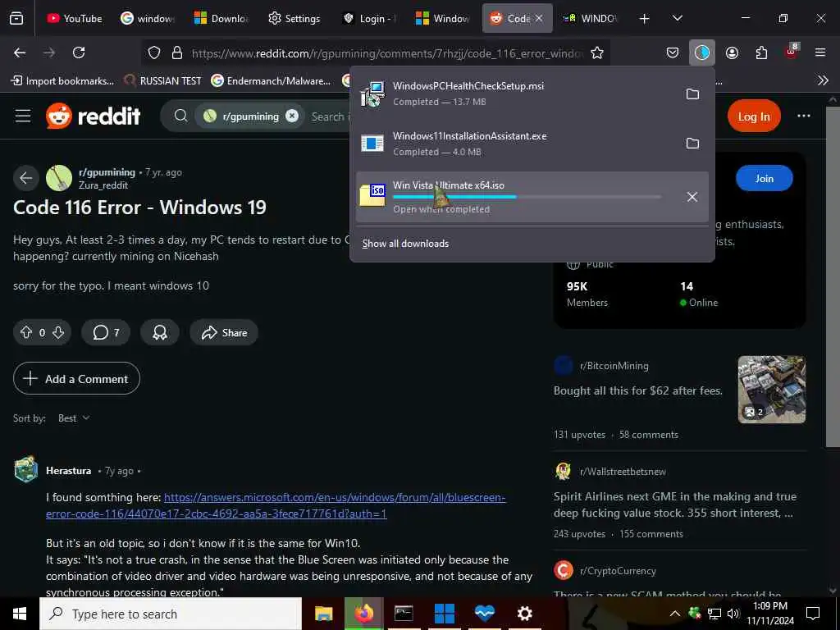Open the Reddit three-dot overflow menu
The width and height of the screenshot is (840, 630).
coord(804,116)
